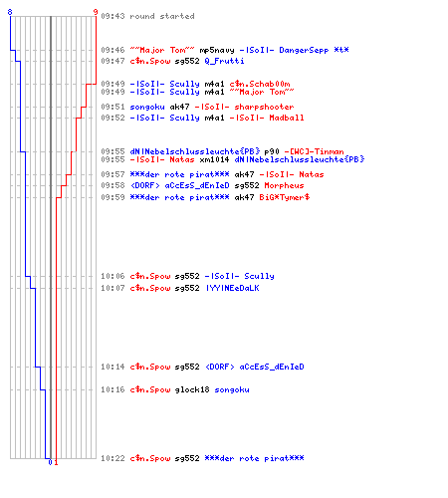Click victim '-[WC]-Tinman' at 09:55
This screenshot has width=448, height=498.
(x=314, y=151)
